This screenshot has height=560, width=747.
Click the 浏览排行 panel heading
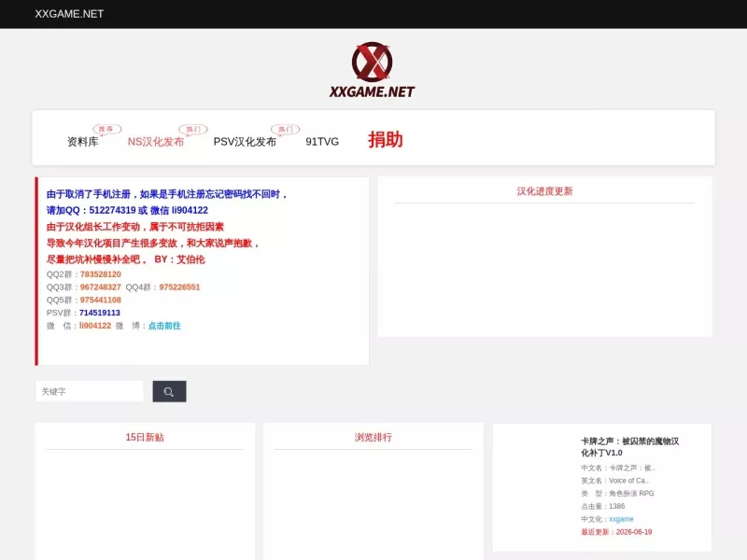373,437
